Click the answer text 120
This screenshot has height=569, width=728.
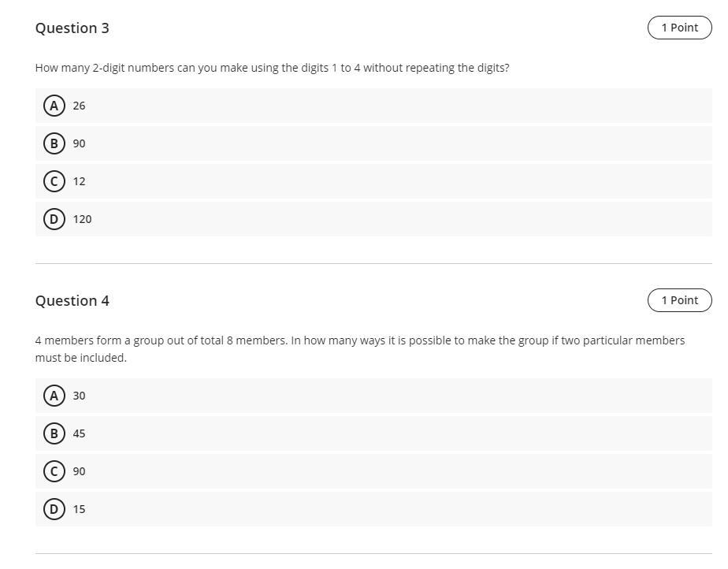coord(82,219)
